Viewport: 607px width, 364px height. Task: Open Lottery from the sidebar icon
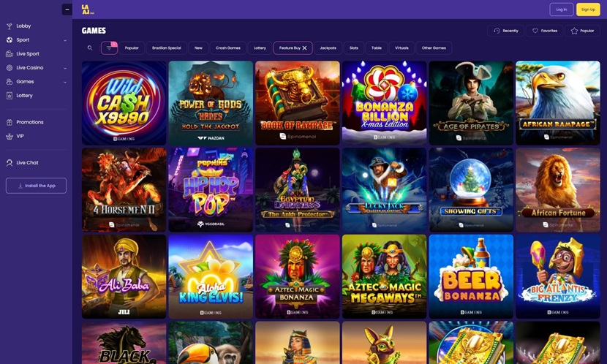click(10, 96)
